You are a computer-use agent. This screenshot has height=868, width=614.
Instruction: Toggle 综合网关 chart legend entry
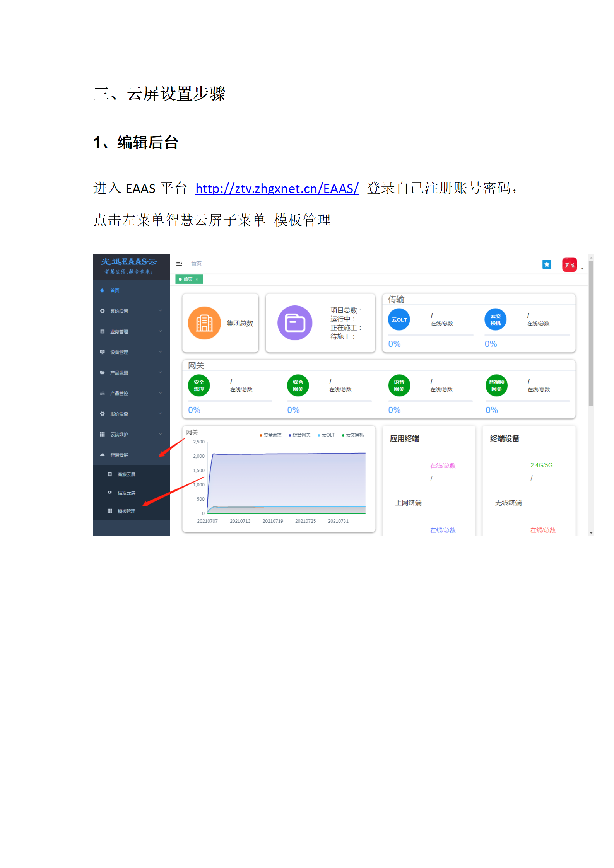coord(300,435)
